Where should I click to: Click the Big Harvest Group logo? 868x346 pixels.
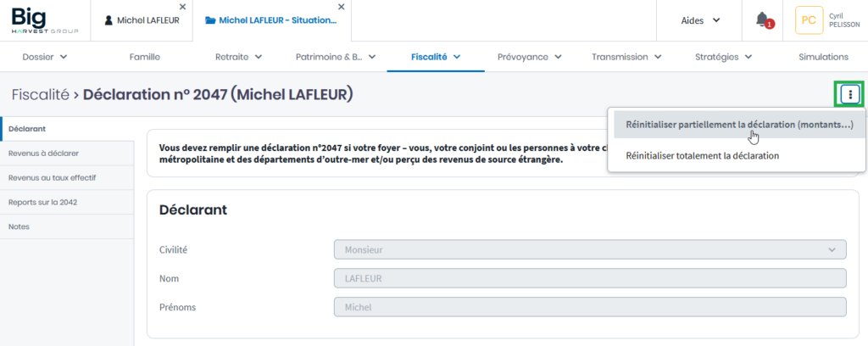click(x=45, y=20)
